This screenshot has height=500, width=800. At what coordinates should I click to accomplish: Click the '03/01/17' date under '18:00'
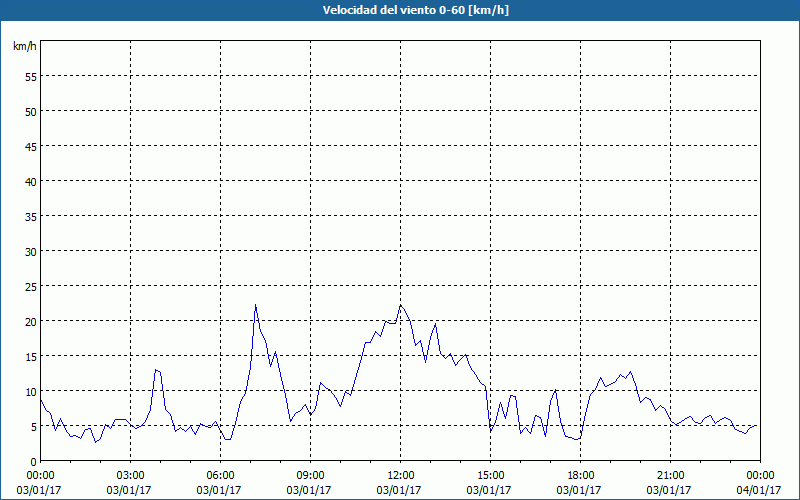579,490
